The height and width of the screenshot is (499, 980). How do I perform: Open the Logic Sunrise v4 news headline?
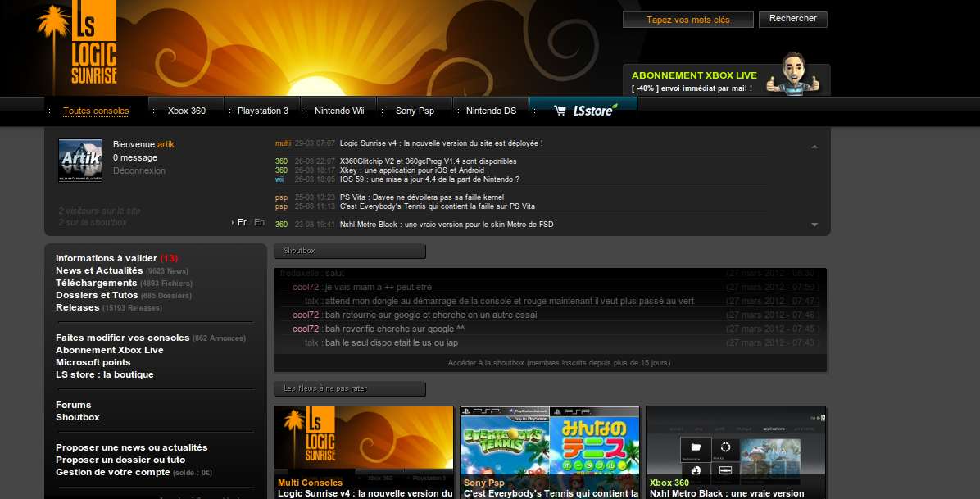(441, 143)
